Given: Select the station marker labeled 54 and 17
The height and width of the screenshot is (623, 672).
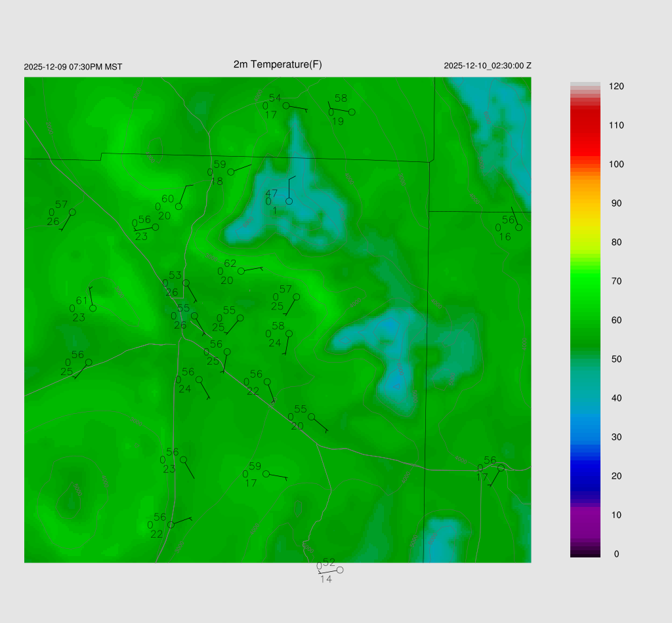Looking at the screenshot, I should pos(286,106).
